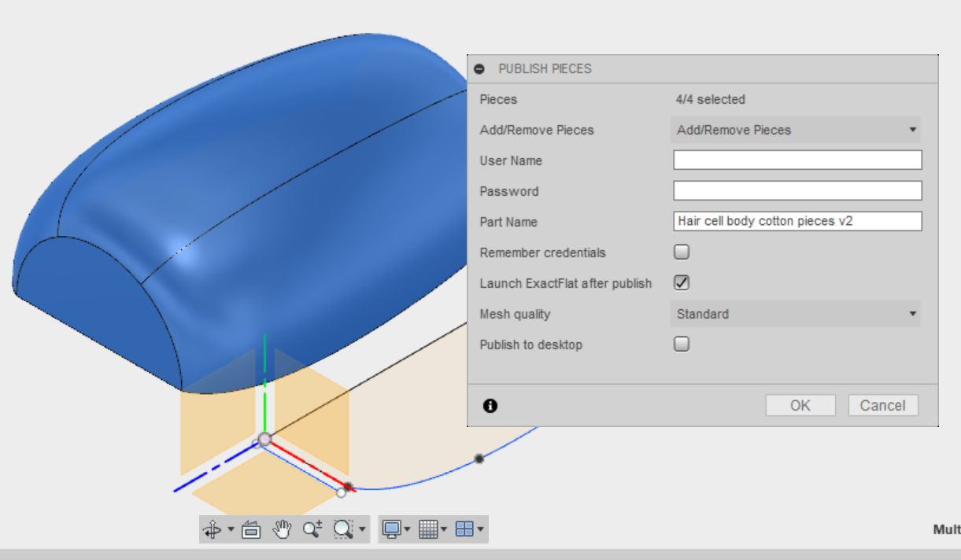Click the origin point of the axes
The width and height of the screenshot is (961, 560).
pyautogui.click(x=264, y=439)
